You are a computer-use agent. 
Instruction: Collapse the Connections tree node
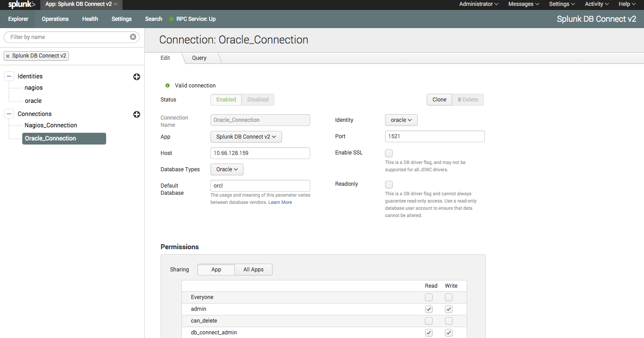(x=9, y=114)
